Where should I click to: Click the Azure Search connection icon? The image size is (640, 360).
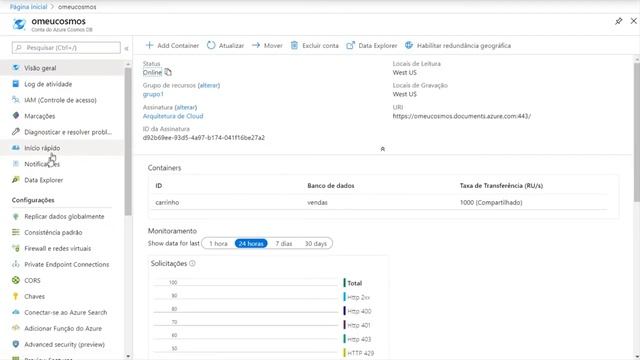click(16, 312)
